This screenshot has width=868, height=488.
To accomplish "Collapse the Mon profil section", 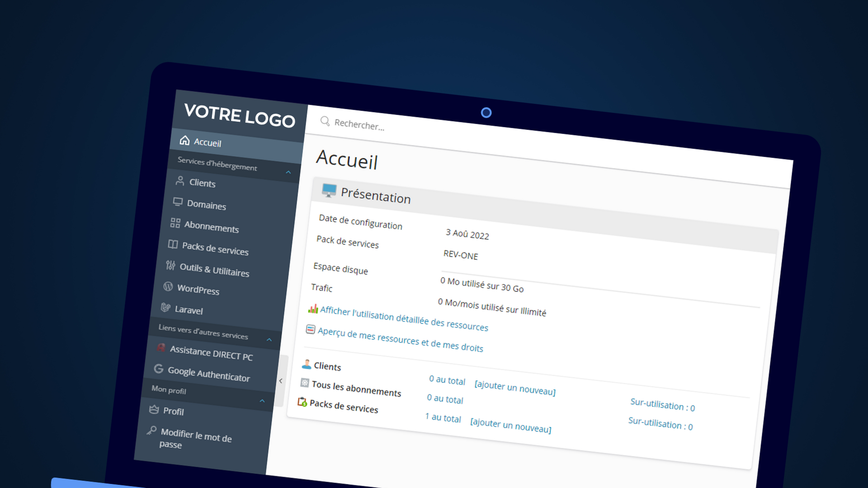I will 262,401.
